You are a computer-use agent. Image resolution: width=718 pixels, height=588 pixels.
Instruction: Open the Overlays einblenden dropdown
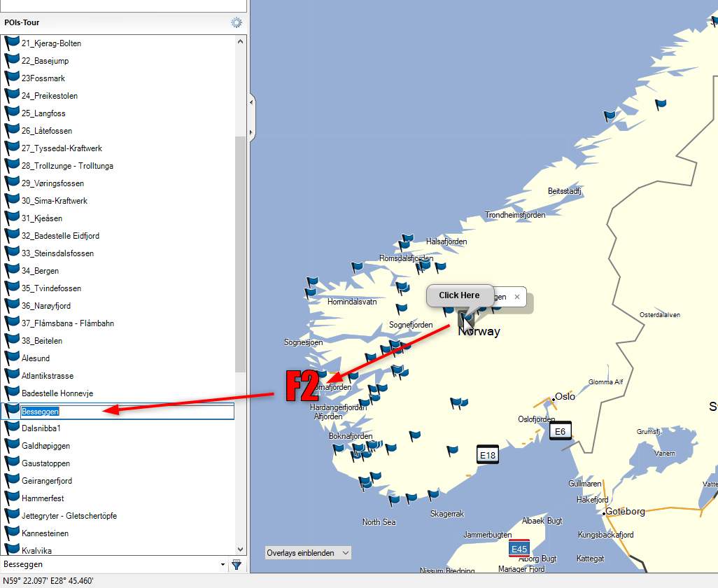click(x=308, y=553)
